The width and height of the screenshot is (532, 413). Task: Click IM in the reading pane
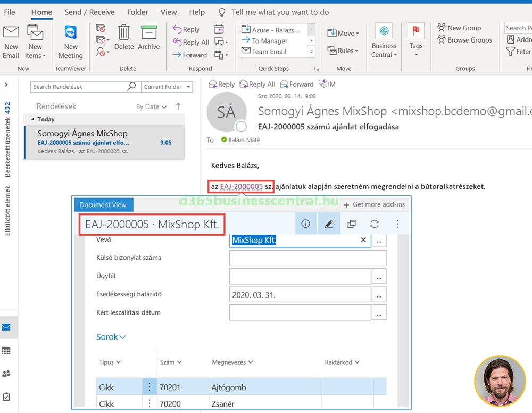(x=327, y=84)
